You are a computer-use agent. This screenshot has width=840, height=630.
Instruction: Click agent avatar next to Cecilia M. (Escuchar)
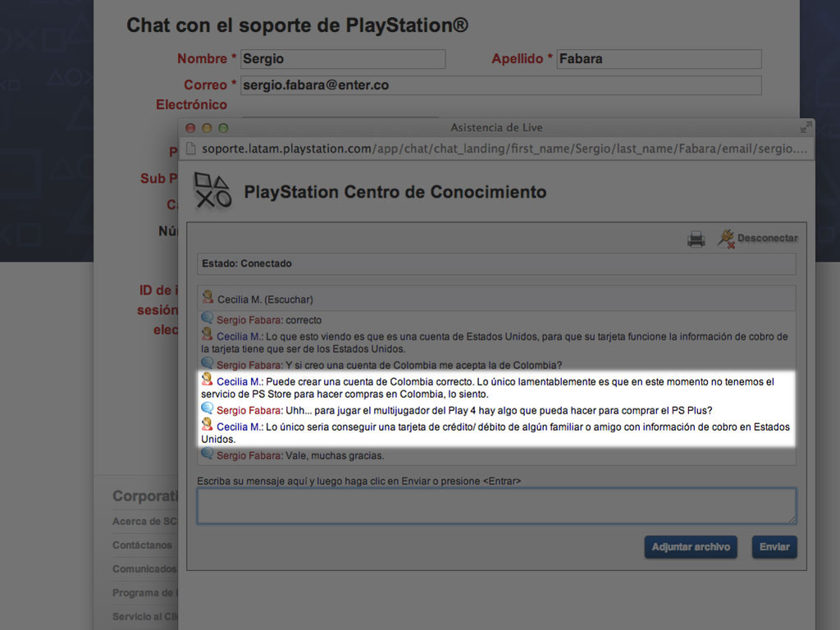[208, 297]
